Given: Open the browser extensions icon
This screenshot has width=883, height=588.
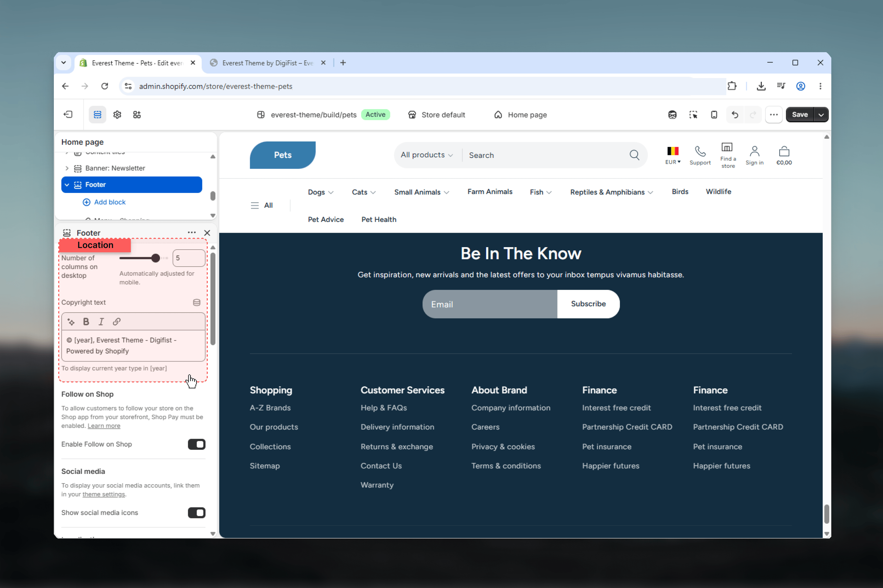Looking at the screenshot, I should click(732, 86).
